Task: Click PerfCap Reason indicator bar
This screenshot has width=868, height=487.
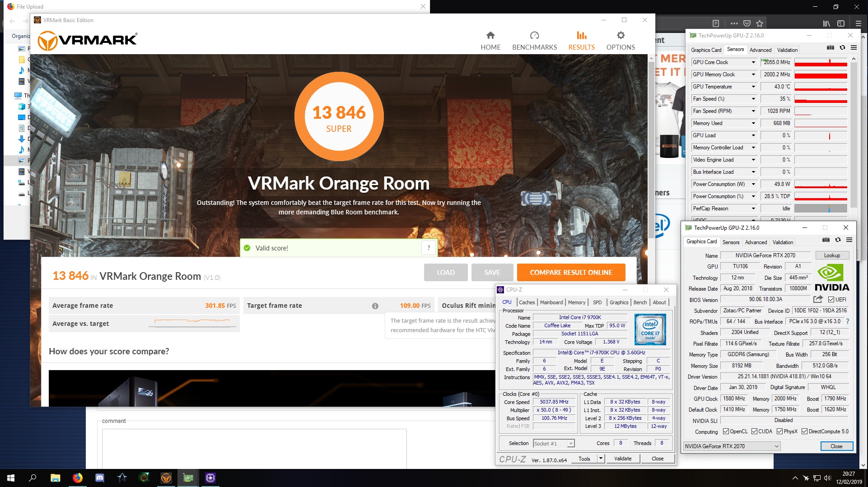Action: 821,209
